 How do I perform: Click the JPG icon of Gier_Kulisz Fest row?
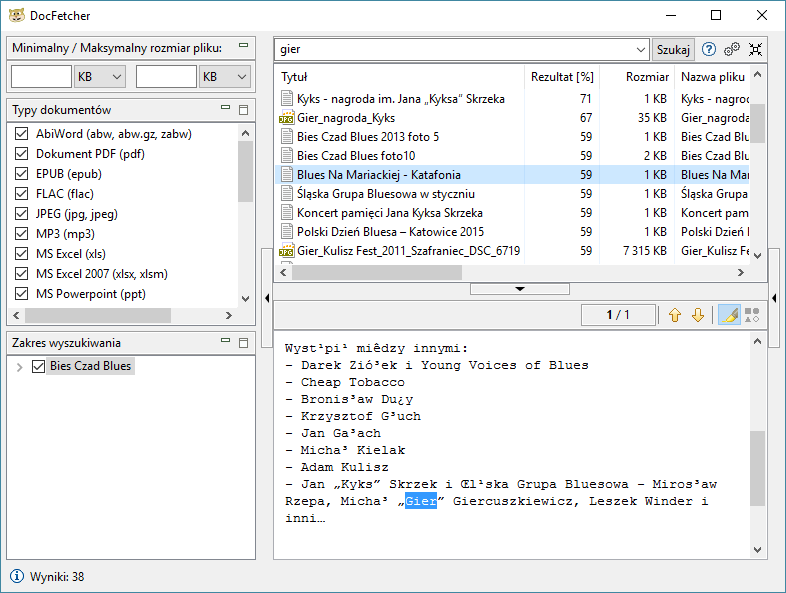pyautogui.click(x=286, y=251)
